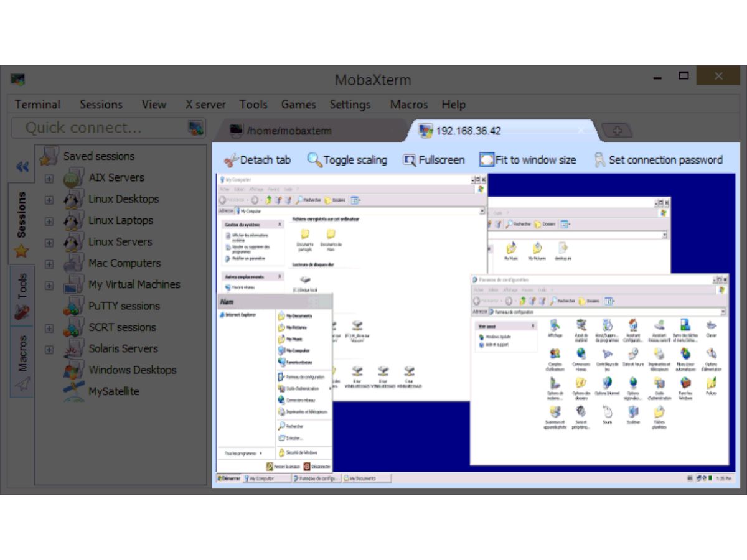Click Internet Explorer in remote Start menu
Screen dimensions: 747x560
coord(237,315)
